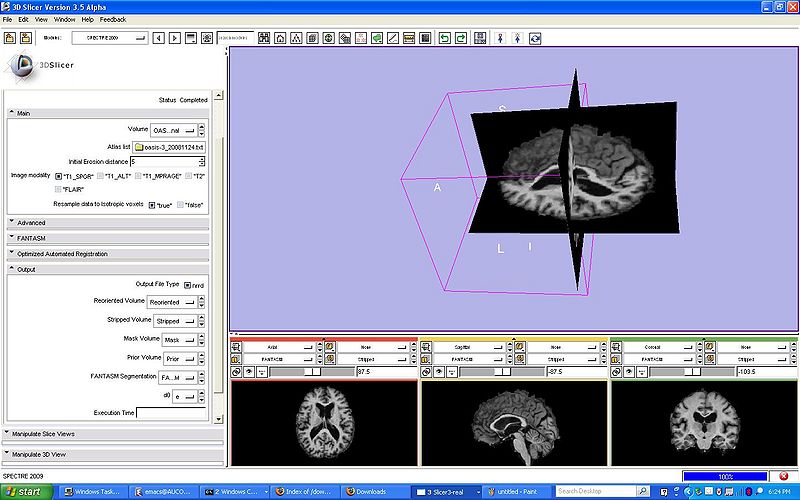Viewport: 800px width, 500px height.
Task: Open the Data tree module icon
Action: coord(296,38)
